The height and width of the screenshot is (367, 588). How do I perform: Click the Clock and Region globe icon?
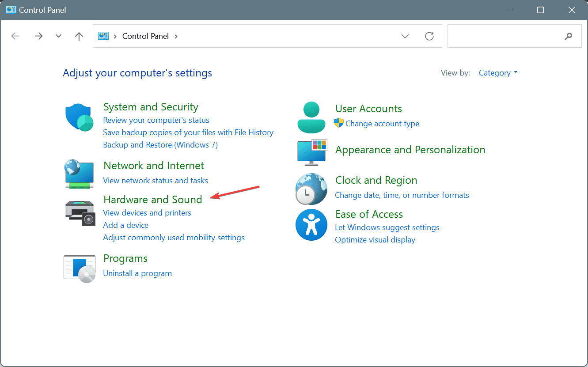tap(311, 189)
